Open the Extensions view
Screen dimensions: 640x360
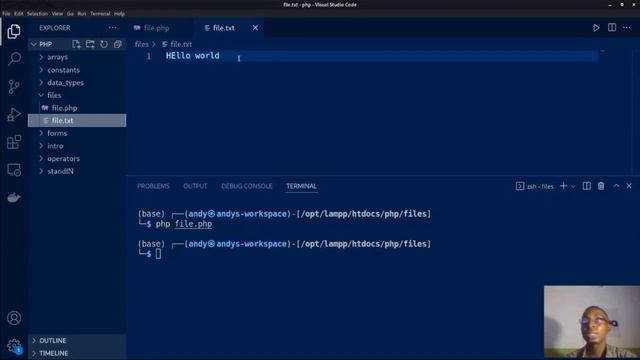(x=14, y=142)
